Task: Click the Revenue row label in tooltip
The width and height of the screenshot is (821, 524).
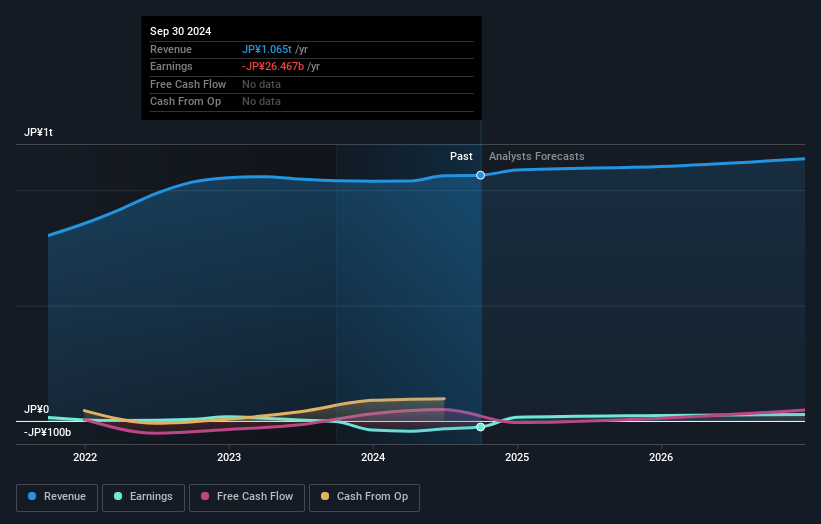Action: [171, 49]
